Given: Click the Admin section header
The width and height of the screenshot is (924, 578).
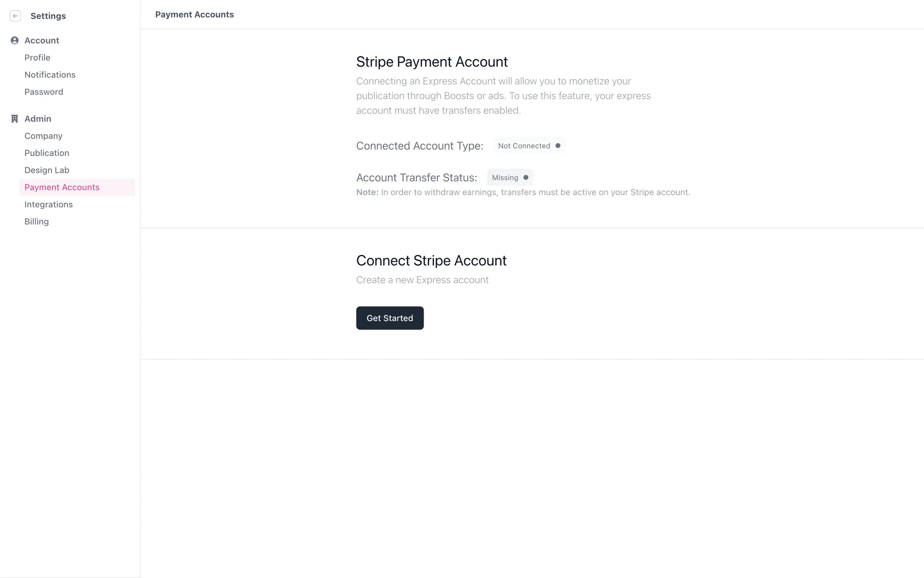Looking at the screenshot, I should click(x=38, y=118).
